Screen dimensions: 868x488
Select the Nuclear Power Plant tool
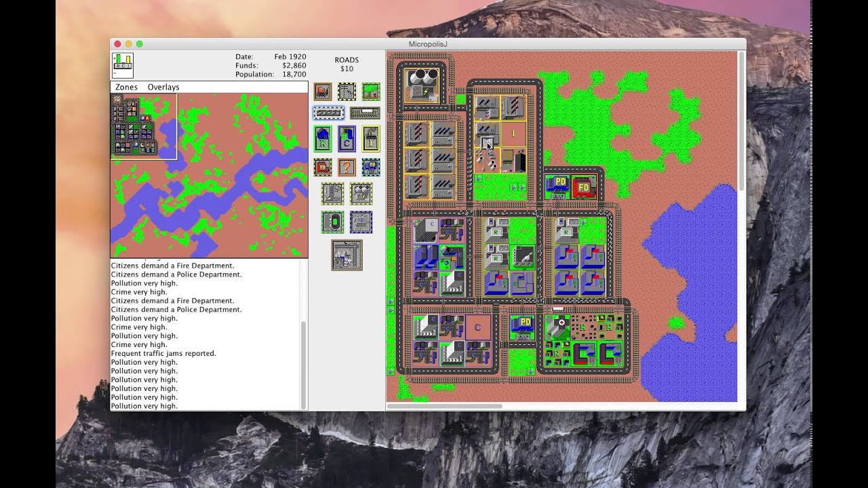click(x=361, y=194)
